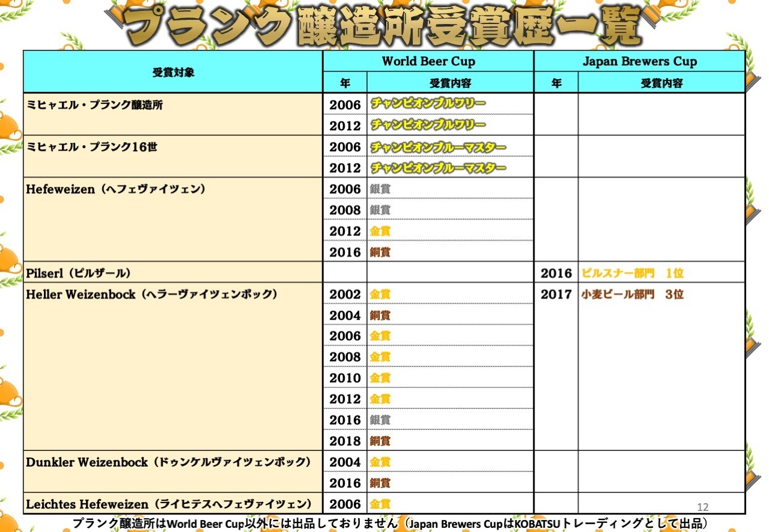Click the ミヒャエル・プランク醸造所 row label
Image resolution: width=769 pixels, height=532 pixels.
94,105
